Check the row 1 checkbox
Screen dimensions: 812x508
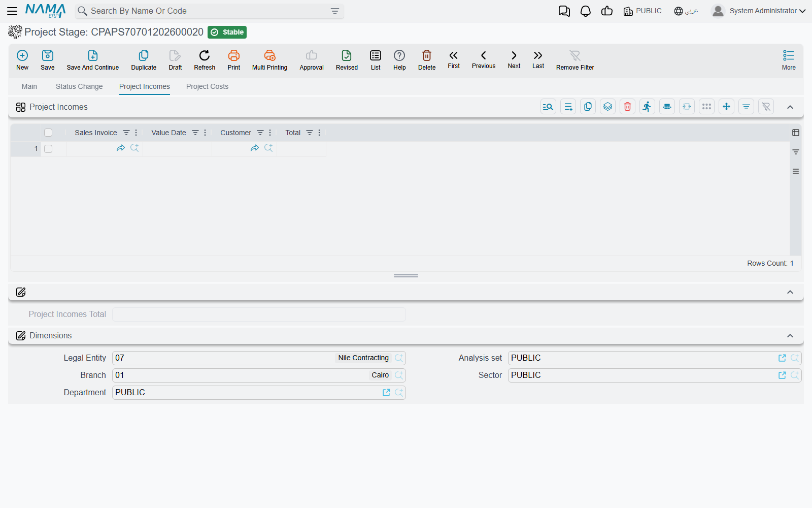click(x=48, y=149)
